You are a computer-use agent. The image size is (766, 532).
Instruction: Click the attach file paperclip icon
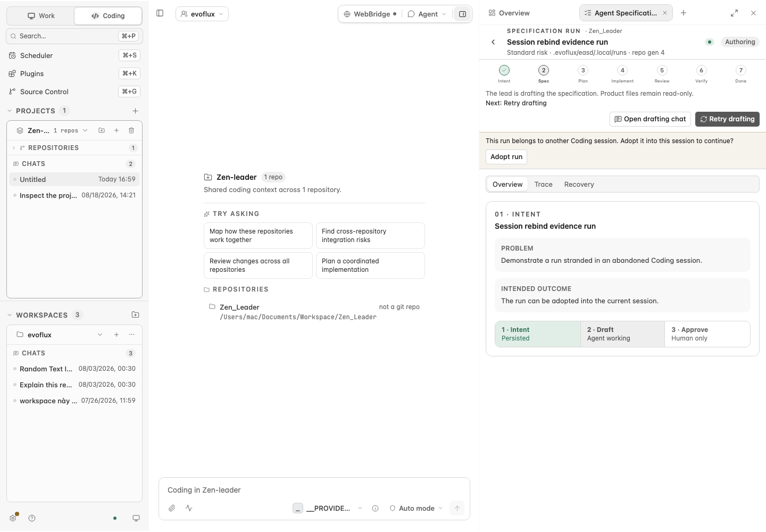click(172, 508)
